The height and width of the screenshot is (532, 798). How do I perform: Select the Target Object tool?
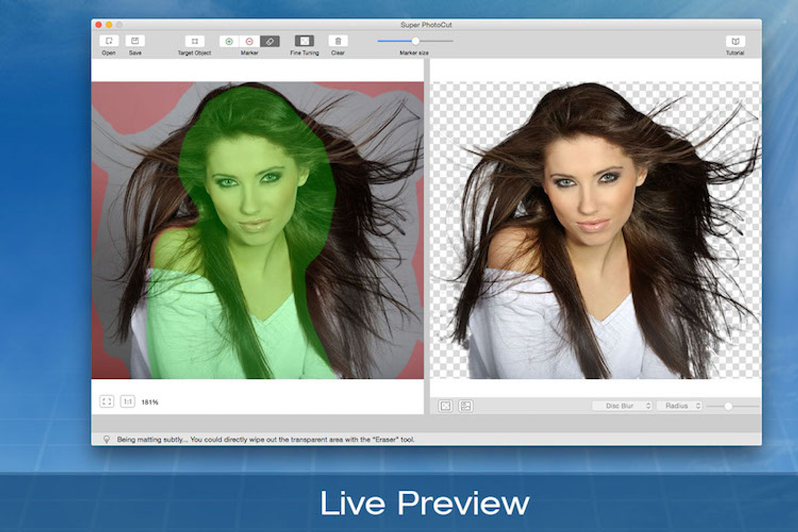[195, 41]
